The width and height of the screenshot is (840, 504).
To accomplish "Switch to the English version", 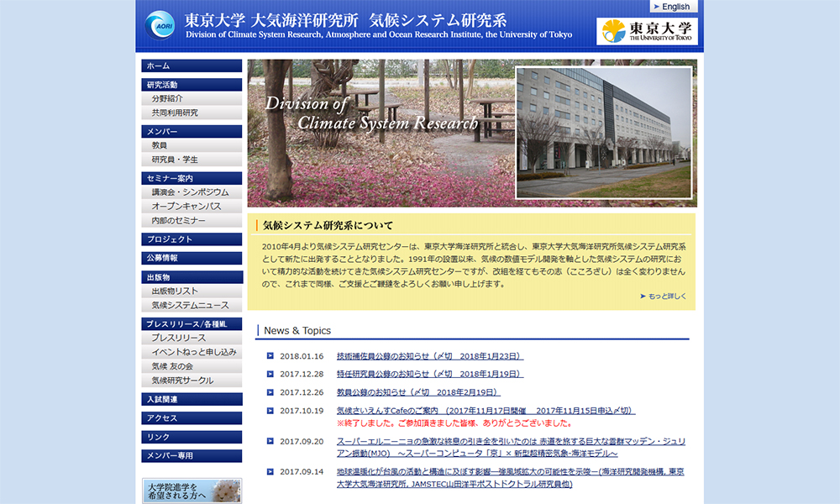I will 674,7.
